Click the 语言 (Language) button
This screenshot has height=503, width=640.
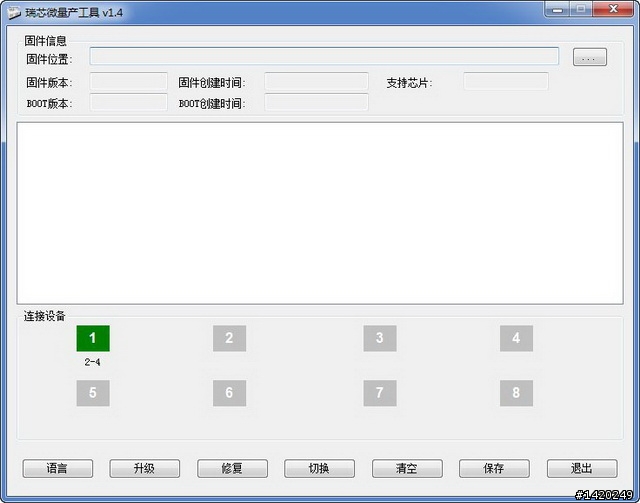point(58,468)
